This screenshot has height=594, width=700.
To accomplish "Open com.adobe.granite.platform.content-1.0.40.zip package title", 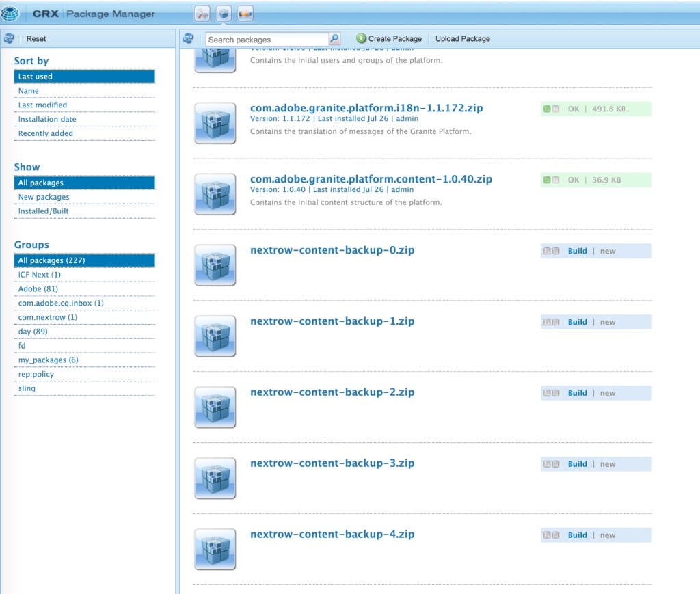I will click(x=371, y=179).
